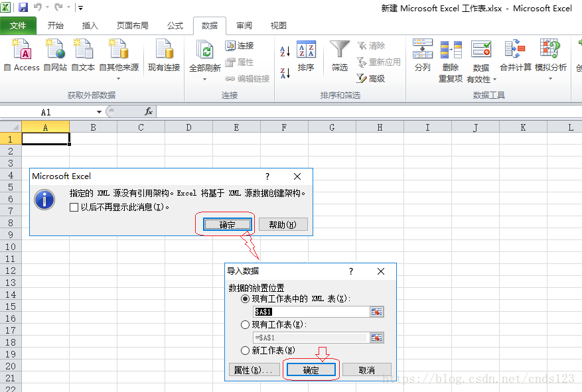Open Customize Quick Access Toolbar dropdown

click(x=80, y=7)
